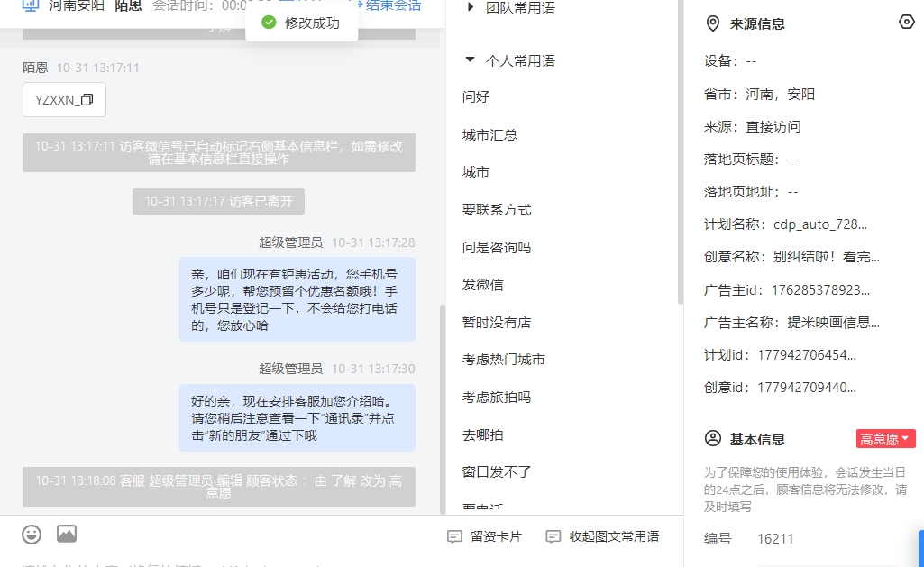This screenshot has width=924, height=567.
Task: Copy the YZXXN_ WeChat ID icon
Action: [x=87, y=99]
